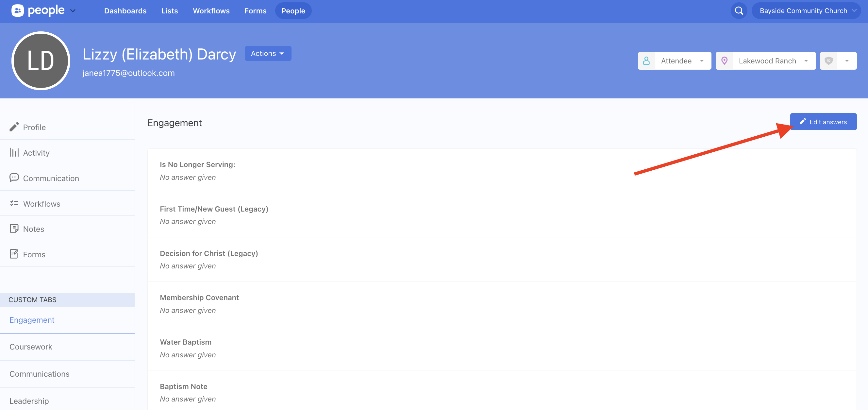Click the people app logo icon
Viewport: 868px width, 410px height.
[18, 11]
